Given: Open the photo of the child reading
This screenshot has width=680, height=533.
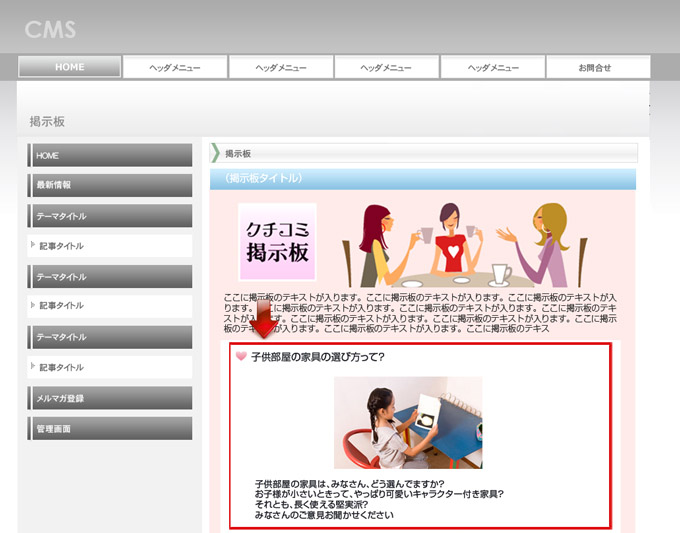Looking at the screenshot, I should pyautogui.click(x=408, y=422).
